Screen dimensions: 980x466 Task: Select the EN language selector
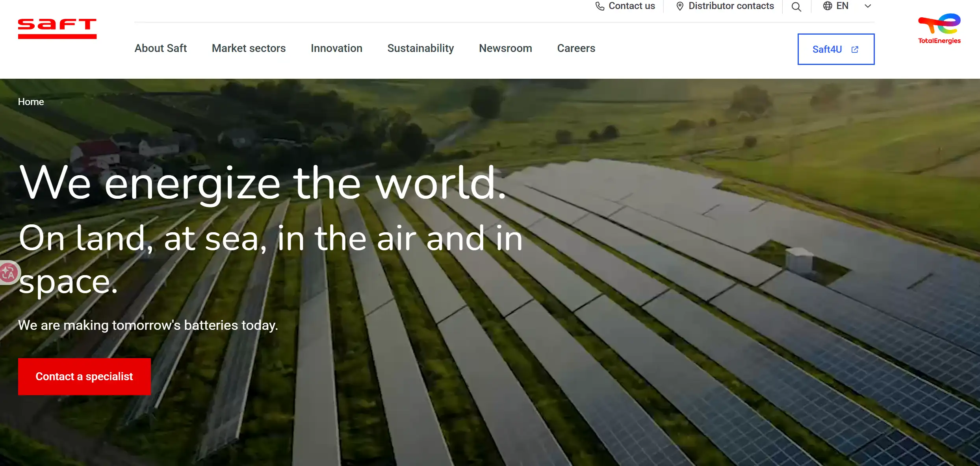click(842, 6)
